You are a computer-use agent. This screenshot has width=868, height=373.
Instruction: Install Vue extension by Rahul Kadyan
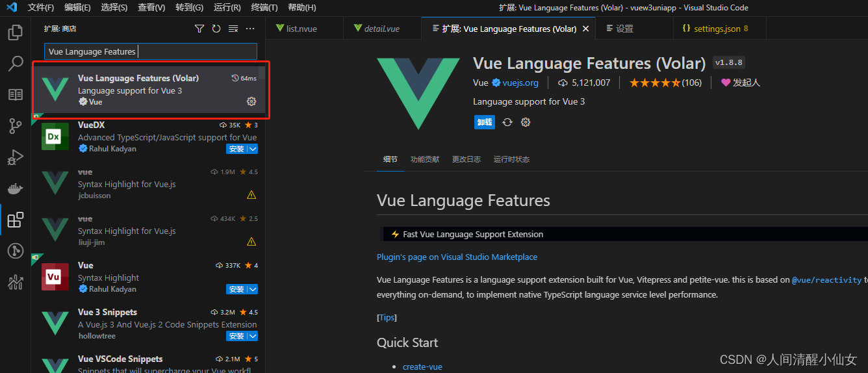coord(236,289)
